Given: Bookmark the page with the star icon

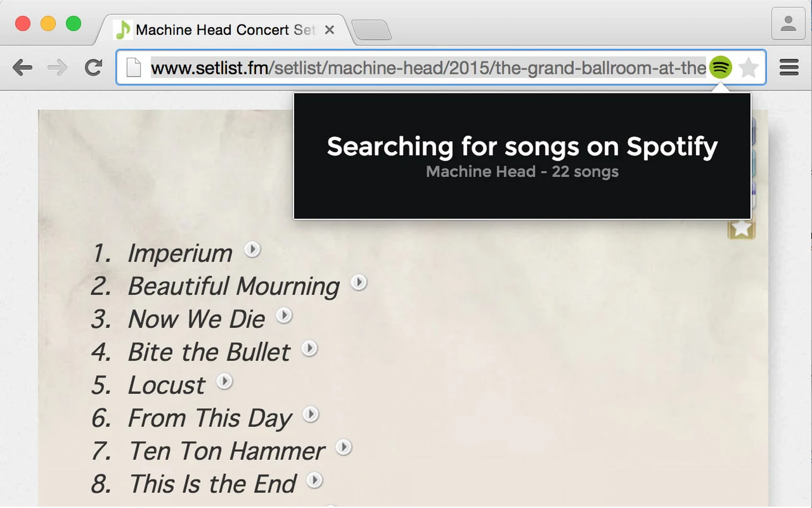Looking at the screenshot, I should 749,68.
